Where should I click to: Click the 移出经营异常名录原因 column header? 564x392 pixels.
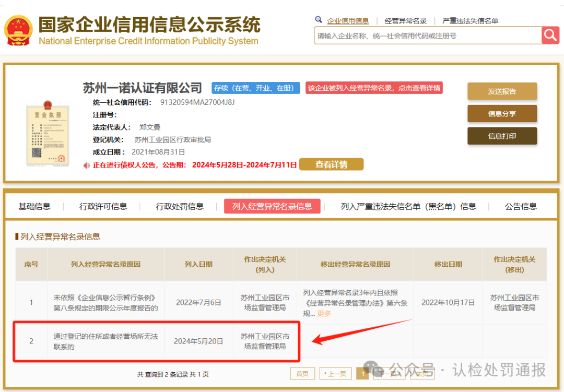[356, 264]
